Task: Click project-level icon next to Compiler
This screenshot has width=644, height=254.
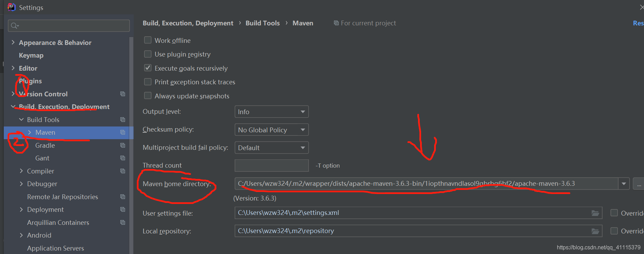Action: coord(123,171)
